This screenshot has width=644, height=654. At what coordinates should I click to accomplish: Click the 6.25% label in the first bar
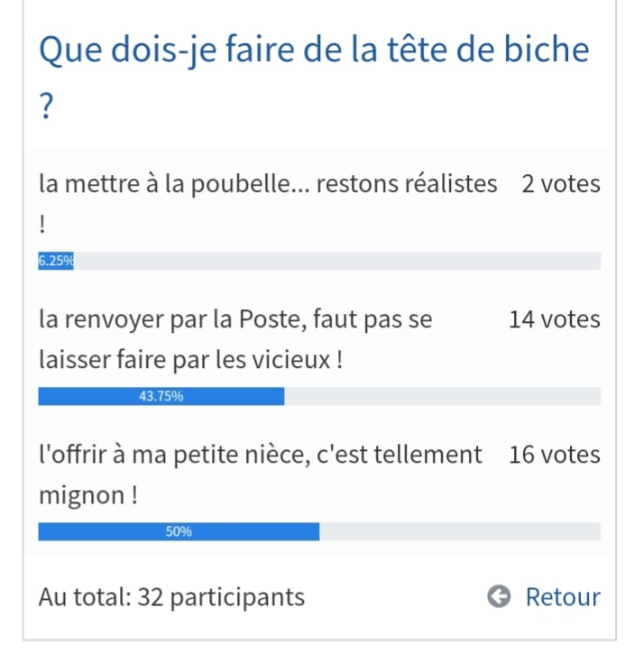56,262
